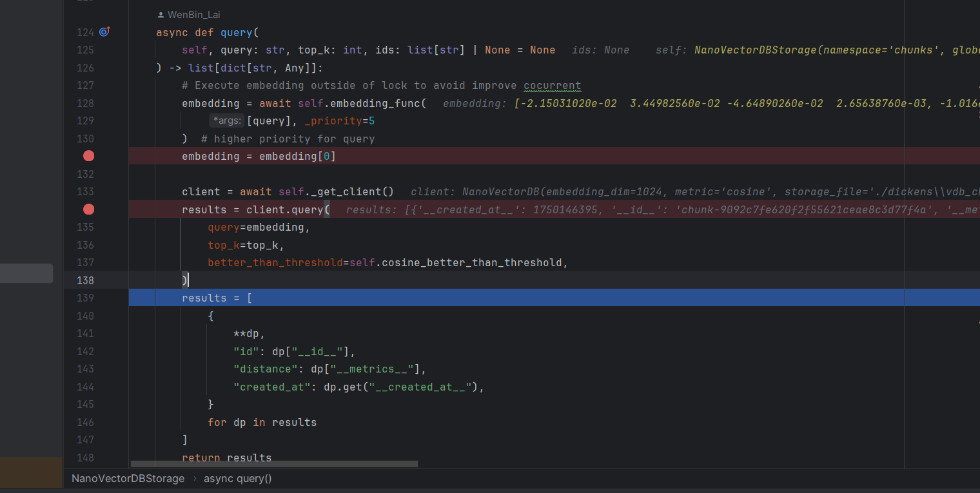Image resolution: width=980 pixels, height=493 pixels.
Task: Click line number 125 in the gutter
Action: 85,50
